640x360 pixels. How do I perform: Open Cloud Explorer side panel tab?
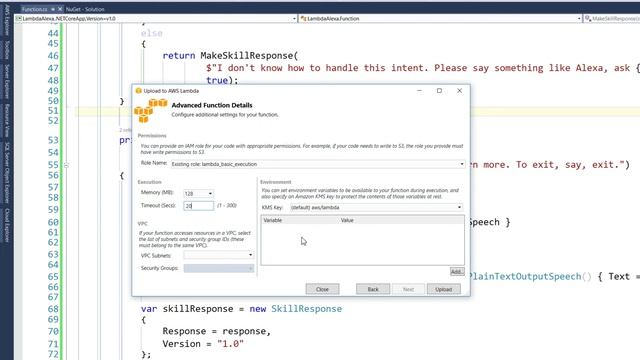[7, 225]
